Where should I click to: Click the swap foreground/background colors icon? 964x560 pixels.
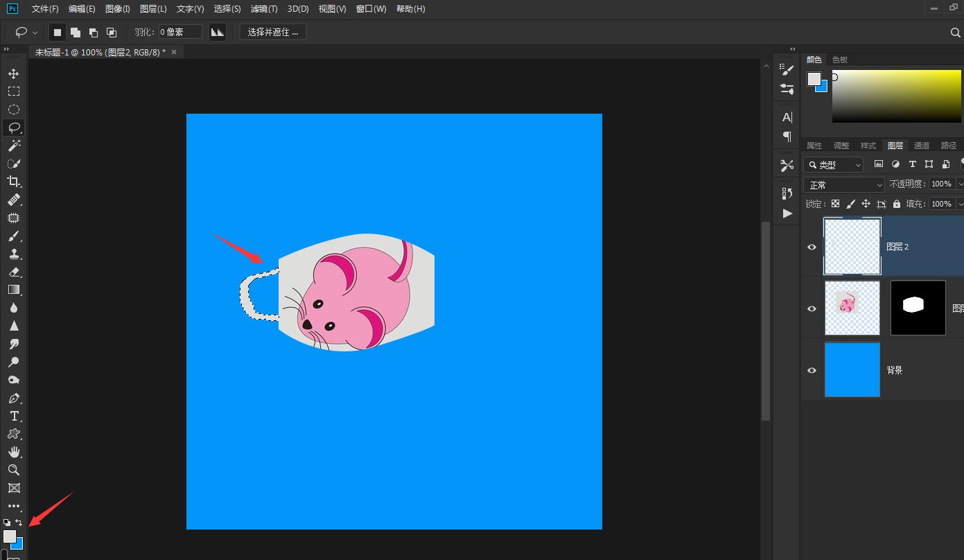(19, 523)
